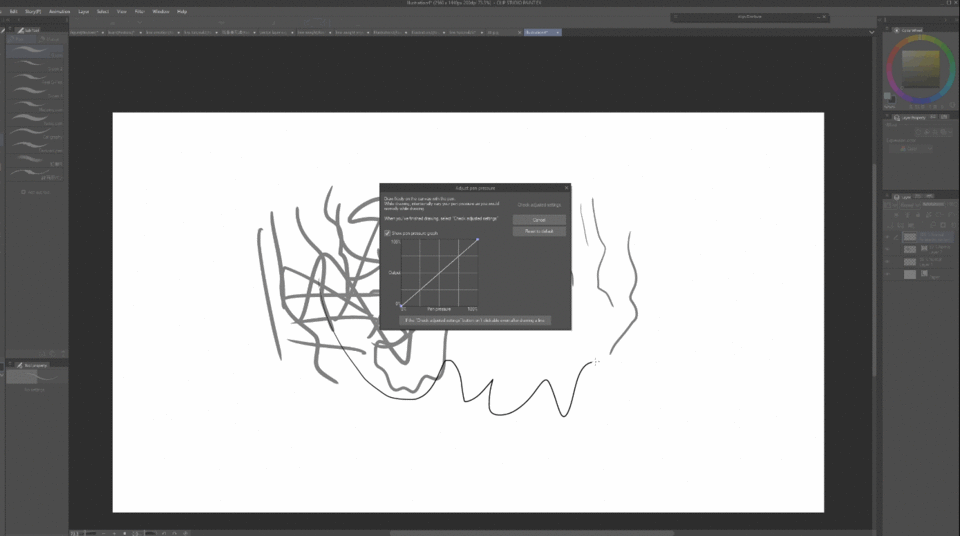The width and height of the screenshot is (960, 536).
Task: Click the Layer Property panel tab icon
Action: (897, 118)
